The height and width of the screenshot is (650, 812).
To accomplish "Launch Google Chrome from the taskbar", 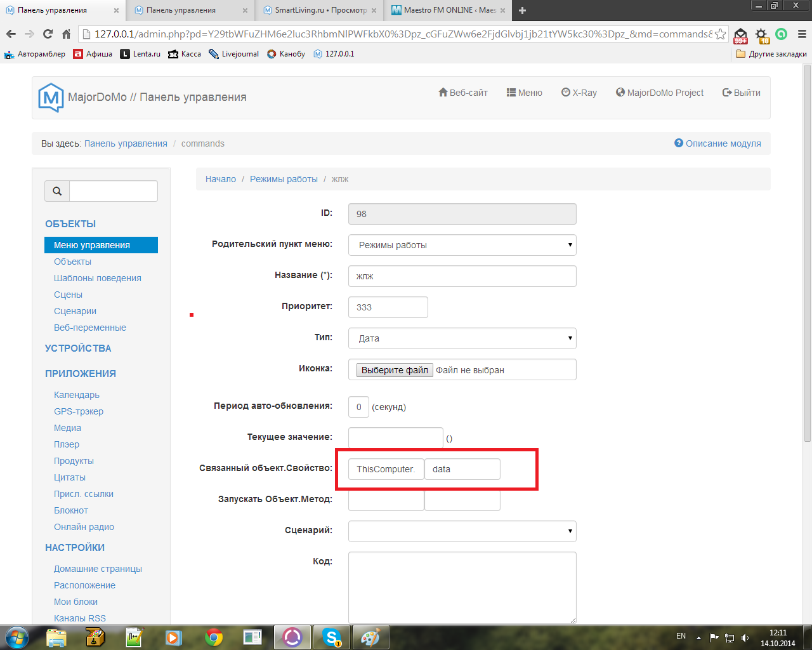I will click(x=214, y=637).
